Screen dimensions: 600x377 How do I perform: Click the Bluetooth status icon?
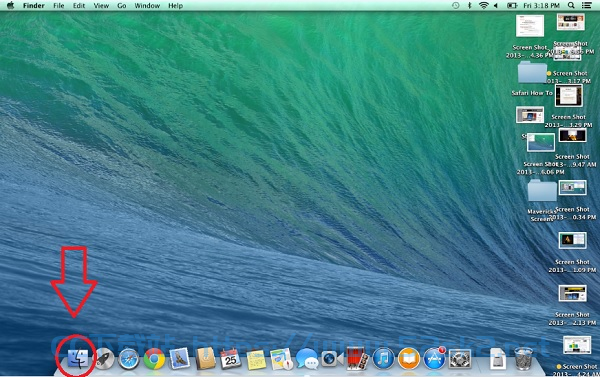coord(469,5)
